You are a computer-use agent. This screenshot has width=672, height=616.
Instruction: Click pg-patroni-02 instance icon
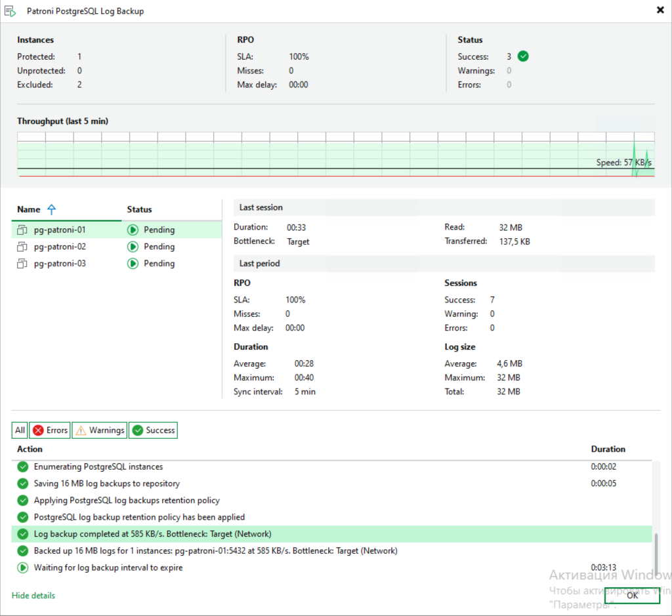coord(22,247)
